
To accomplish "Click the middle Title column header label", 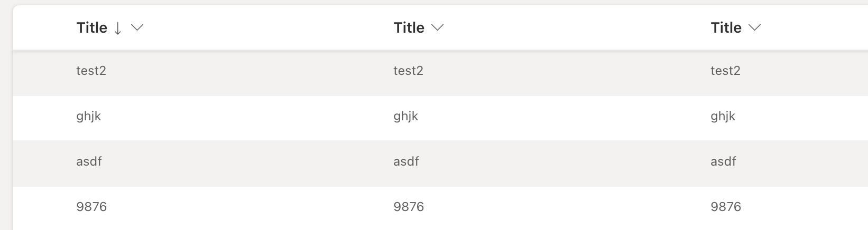I will 409,28.
